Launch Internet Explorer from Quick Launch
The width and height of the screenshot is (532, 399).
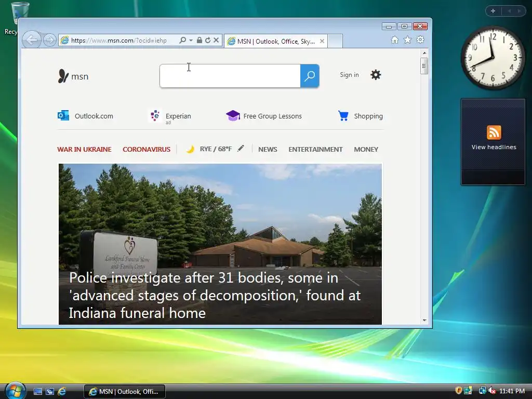click(62, 392)
